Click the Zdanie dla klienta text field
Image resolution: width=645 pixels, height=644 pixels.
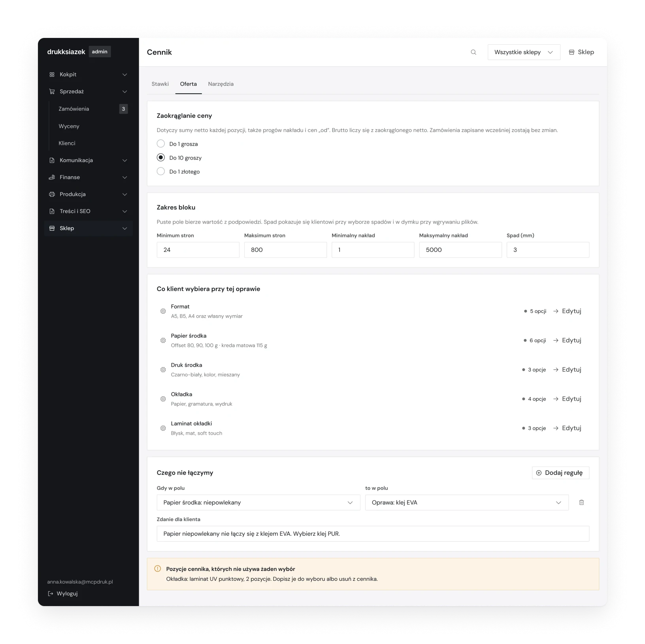373,533
